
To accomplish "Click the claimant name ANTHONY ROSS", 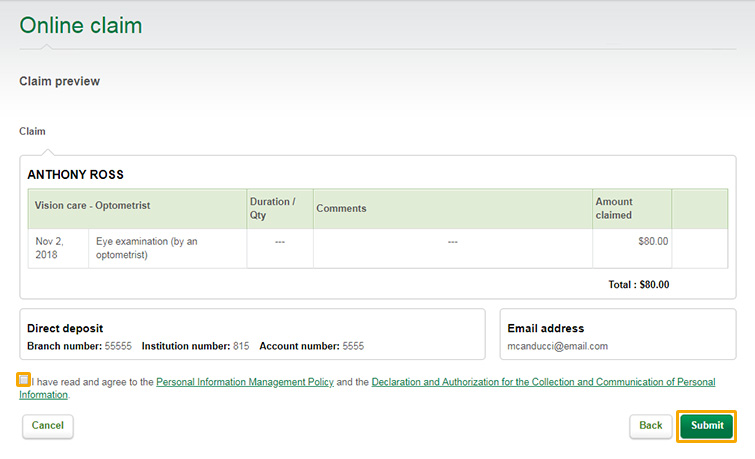I will [x=76, y=174].
